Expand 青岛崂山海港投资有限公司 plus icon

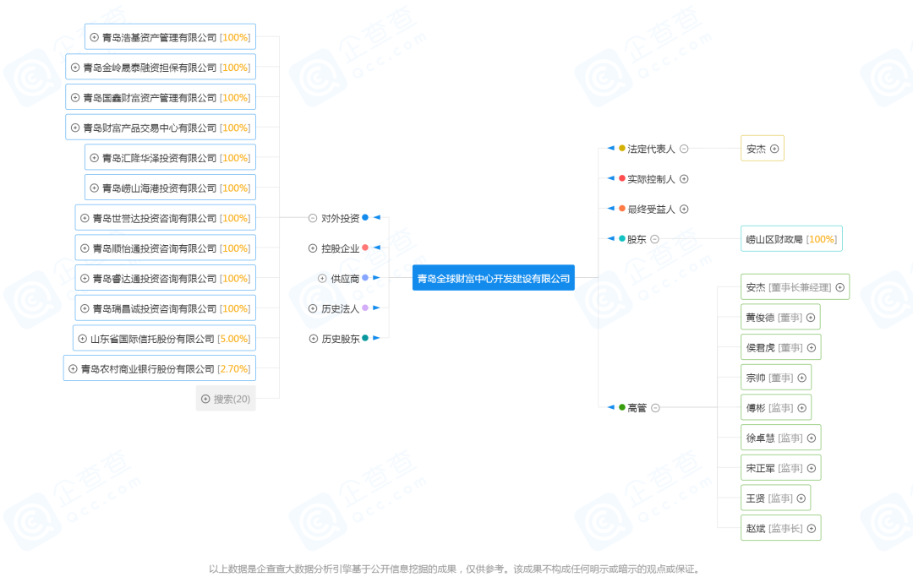tap(94, 188)
